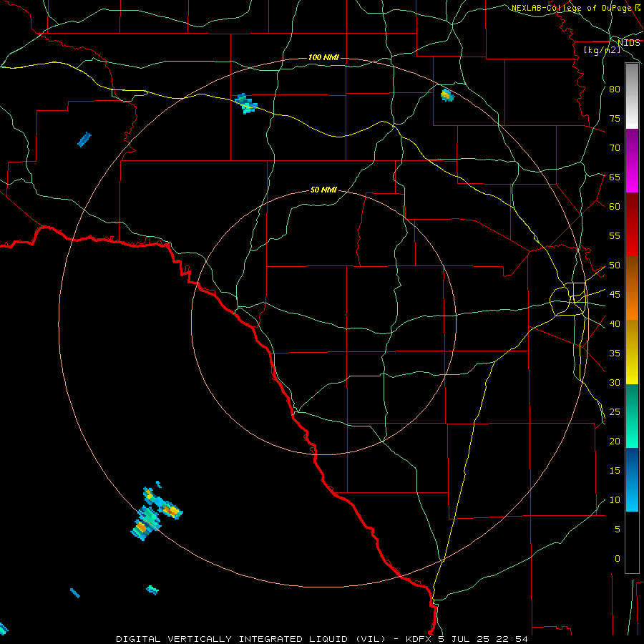Click the "5 JUL 25 22:54" timestamp
This screenshot has height=644, width=644.
click(483, 639)
